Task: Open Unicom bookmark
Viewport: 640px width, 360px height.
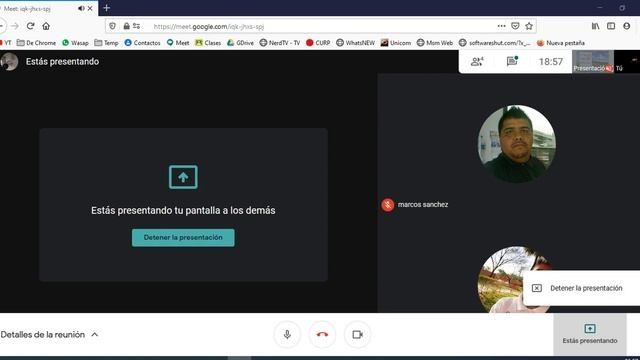Action: click(x=396, y=42)
